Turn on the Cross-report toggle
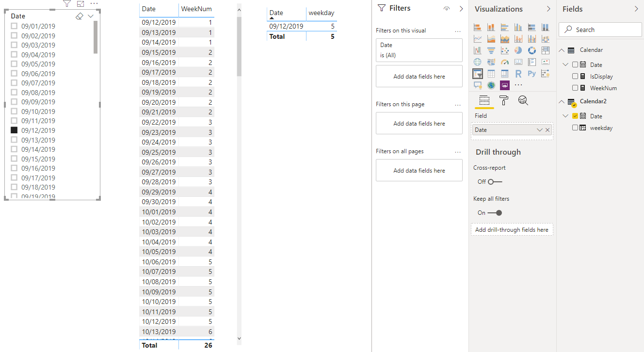The height and width of the screenshot is (352, 644). 495,182
